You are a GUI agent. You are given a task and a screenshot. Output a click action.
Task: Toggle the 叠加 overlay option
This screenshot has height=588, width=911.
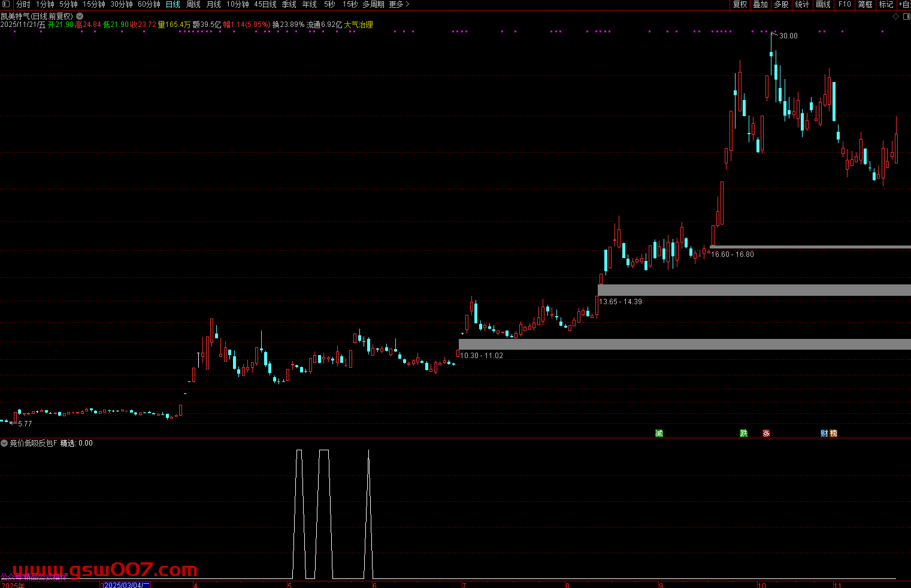click(761, 4)
